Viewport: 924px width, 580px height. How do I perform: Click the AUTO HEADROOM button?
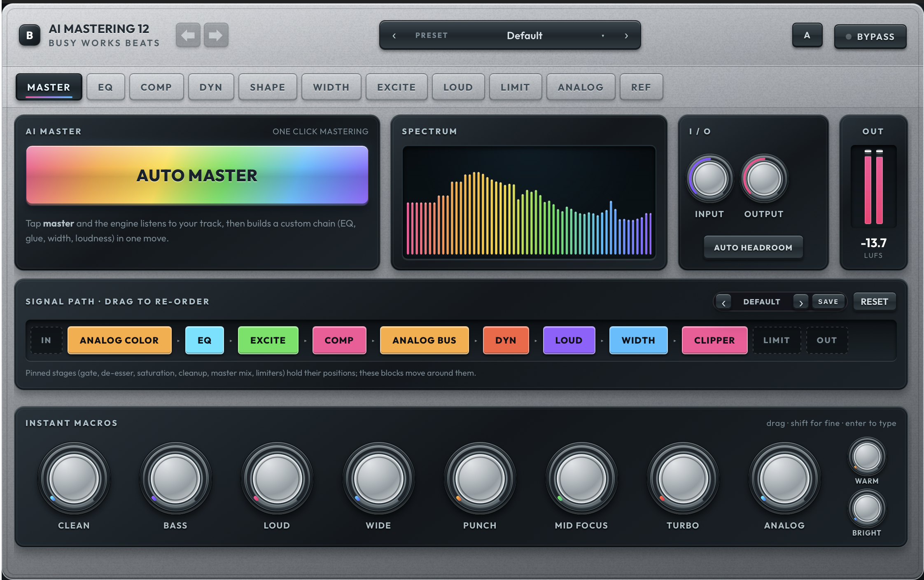pyautogui.click(x=753, y=247)
